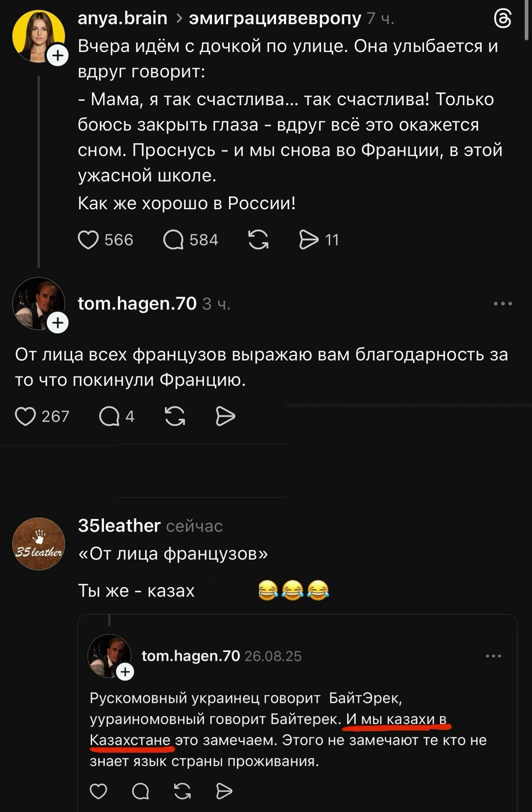The height and width of the screenshot is (812, 532).
Task: Open the эмиграциявевропу community link
Action: point(275,18)
